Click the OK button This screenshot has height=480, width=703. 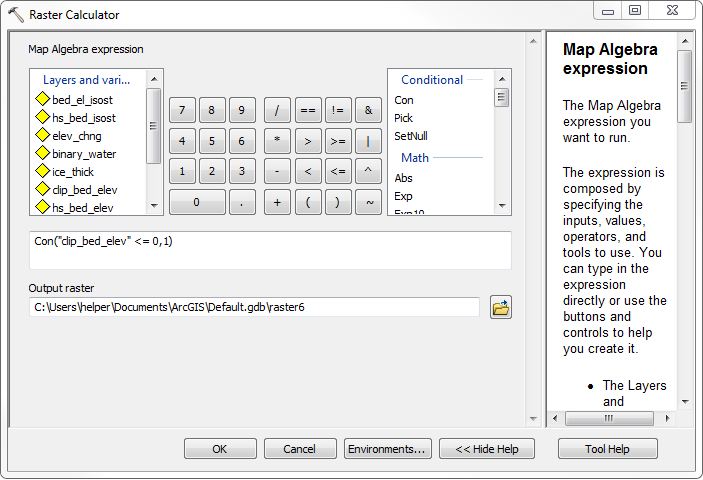220,449
